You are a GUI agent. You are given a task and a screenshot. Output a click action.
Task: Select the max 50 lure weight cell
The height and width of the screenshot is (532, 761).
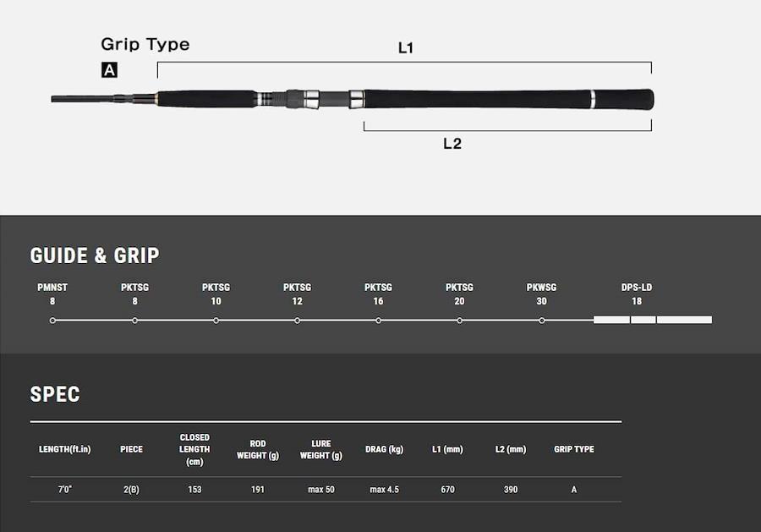pyautogui.click(x=321, y=489)
